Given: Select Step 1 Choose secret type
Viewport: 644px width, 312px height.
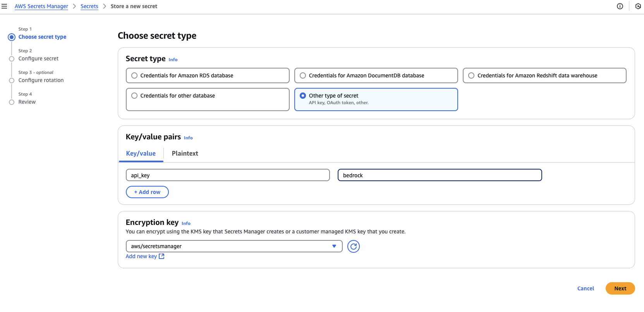Looking at the screenshot, I should coord(42,37).
